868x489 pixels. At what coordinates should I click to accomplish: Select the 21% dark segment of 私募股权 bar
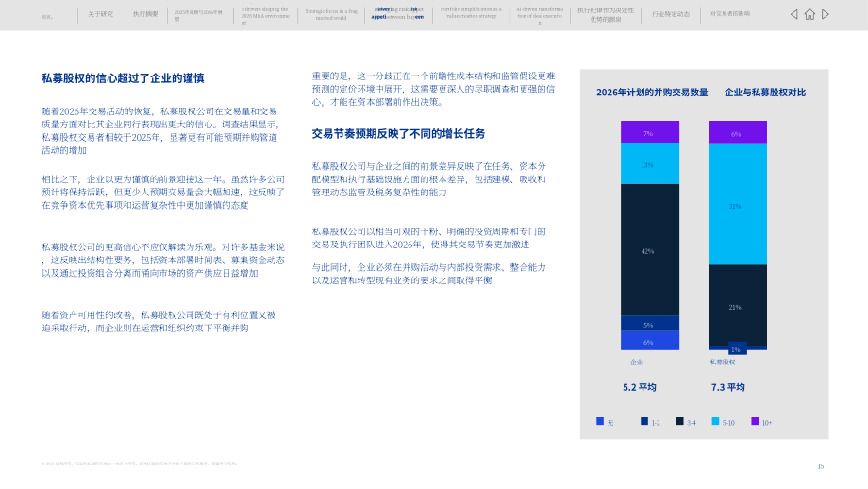[x=738, y=305]
